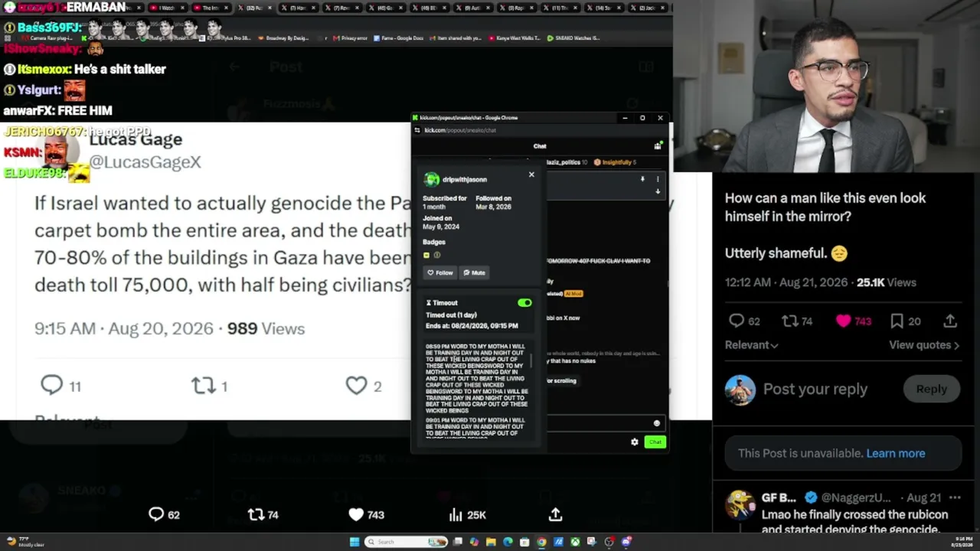This screenshot has height=551, width=980.
Task: Open more options on GF B... reply
Action: pos(955,497)
